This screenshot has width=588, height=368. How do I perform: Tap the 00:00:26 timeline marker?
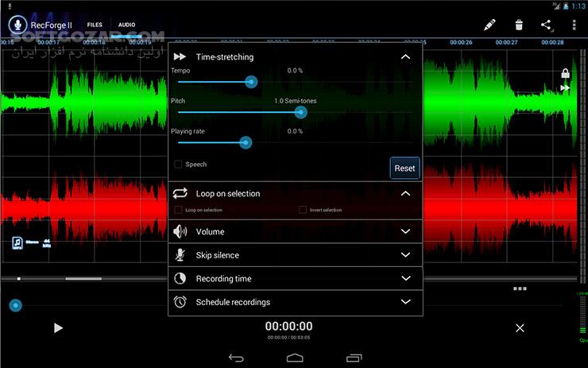[x=461, y=42]
